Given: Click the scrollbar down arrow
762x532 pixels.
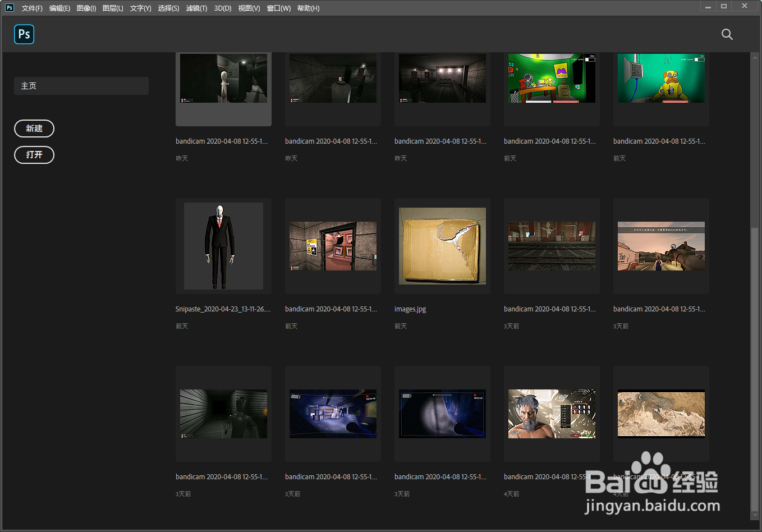Looking at the screenshot, I should pyautogui.click(x=755, y=515).
